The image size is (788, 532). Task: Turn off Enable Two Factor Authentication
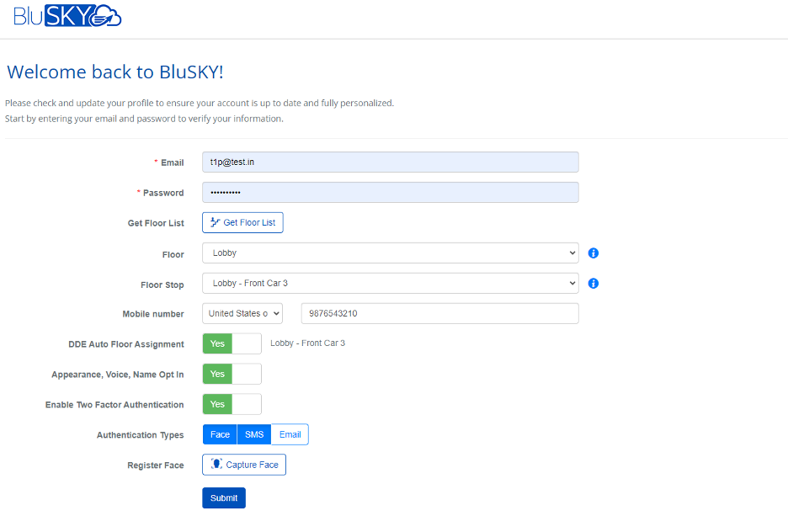coord(232,404)
